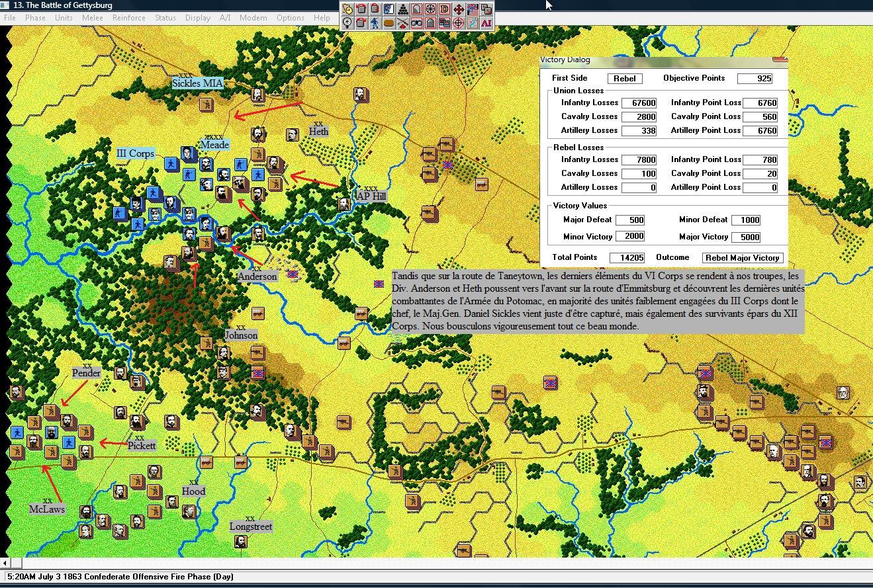Click the four-way red arrows move icon

[458, 9]
